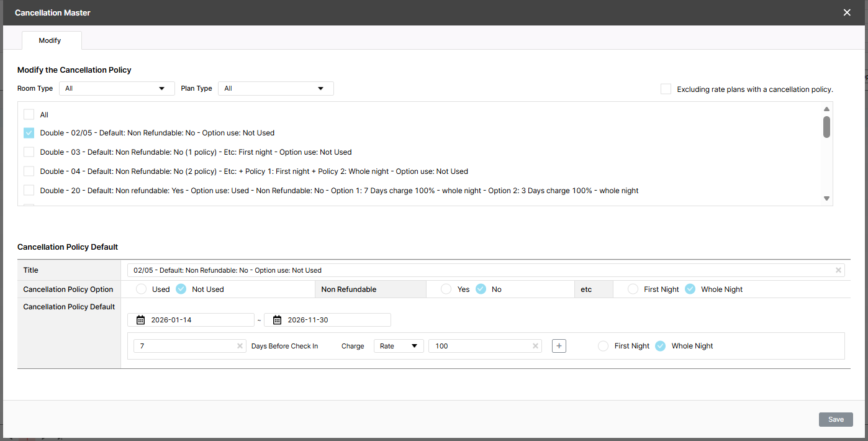Clear the Days Before Check In value
The height and width of the screenshot is (441, 868).
click(x=240, y=346)
